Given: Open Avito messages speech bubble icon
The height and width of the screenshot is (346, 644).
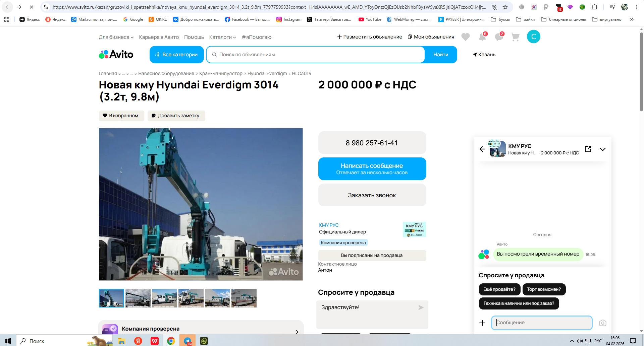Looking at the screenshot, I should click(499, 37).
